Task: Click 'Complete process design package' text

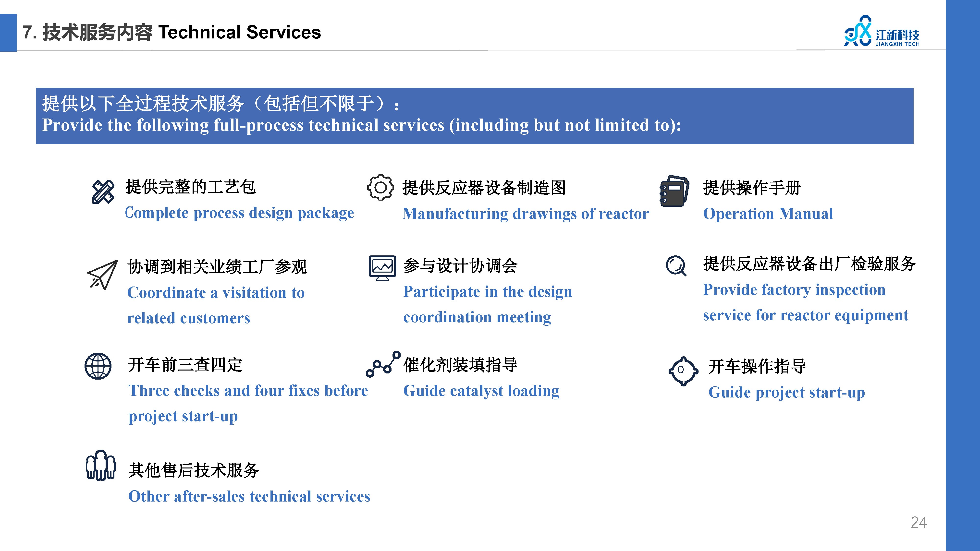Action: tap(239, 213)
